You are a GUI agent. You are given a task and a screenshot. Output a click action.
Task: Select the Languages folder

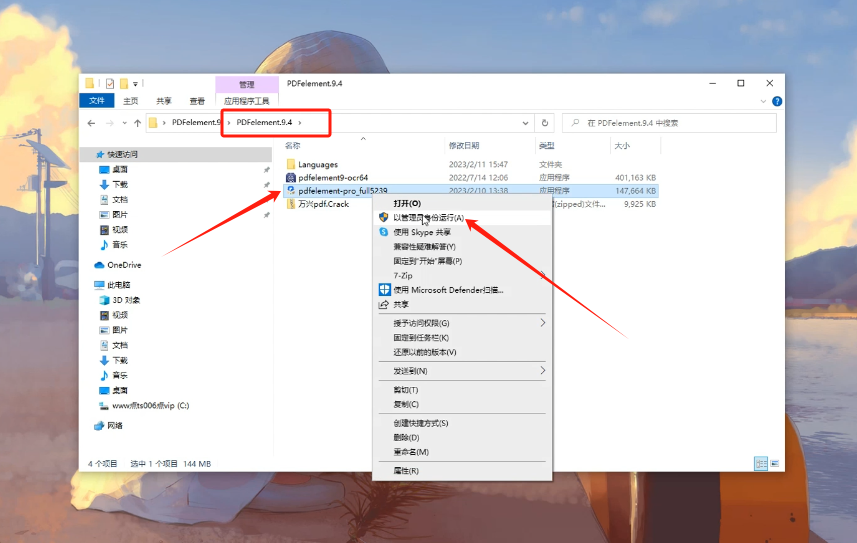[x=318, y=165]
